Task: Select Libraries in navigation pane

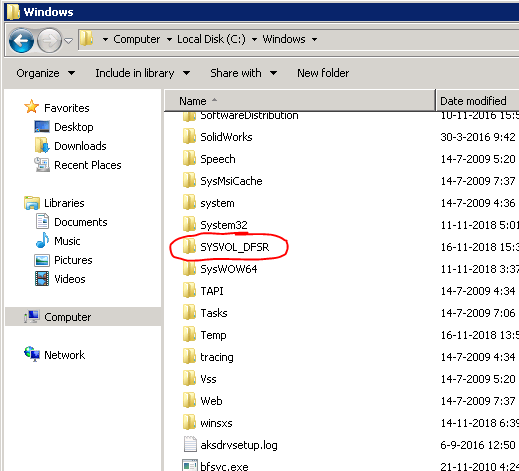Action: (x=64, y=203)
